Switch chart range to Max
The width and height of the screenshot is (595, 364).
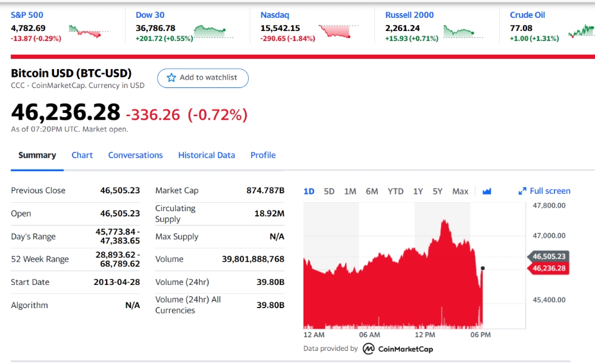(x=461, y=192)
